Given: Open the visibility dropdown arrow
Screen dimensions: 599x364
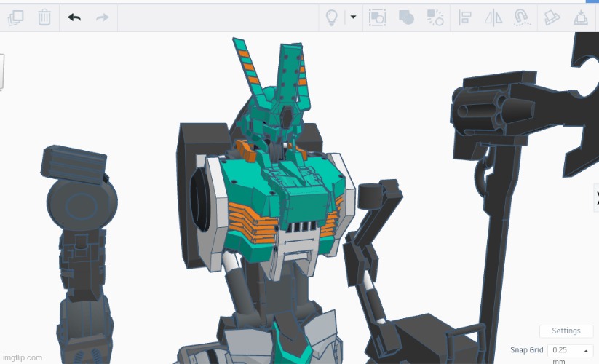Looking at the screenshot, I should (x=354, y=17).
